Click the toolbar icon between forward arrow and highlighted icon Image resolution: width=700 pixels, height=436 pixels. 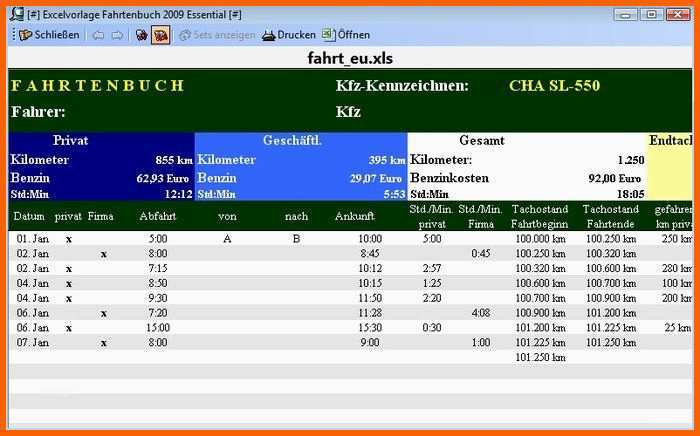[x=141, y=35]
